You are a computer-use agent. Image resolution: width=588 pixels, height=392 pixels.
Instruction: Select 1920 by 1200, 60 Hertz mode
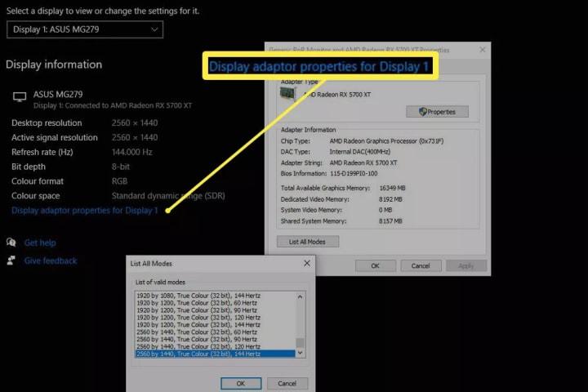216,303
